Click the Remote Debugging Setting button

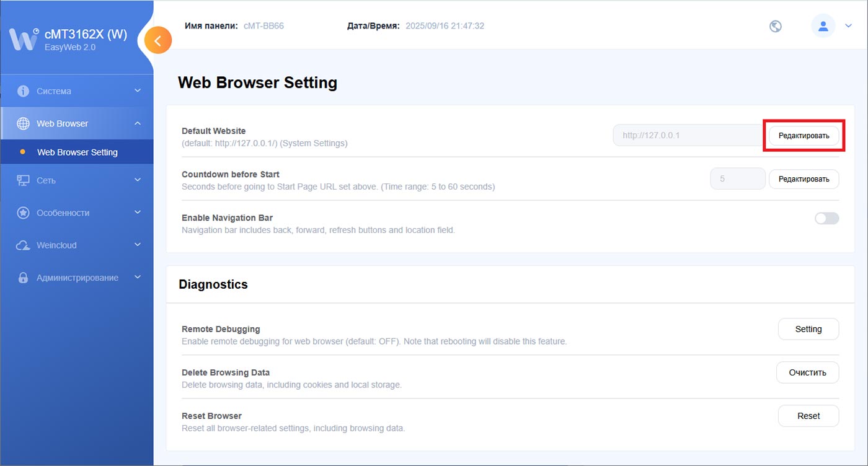[808, 329]
